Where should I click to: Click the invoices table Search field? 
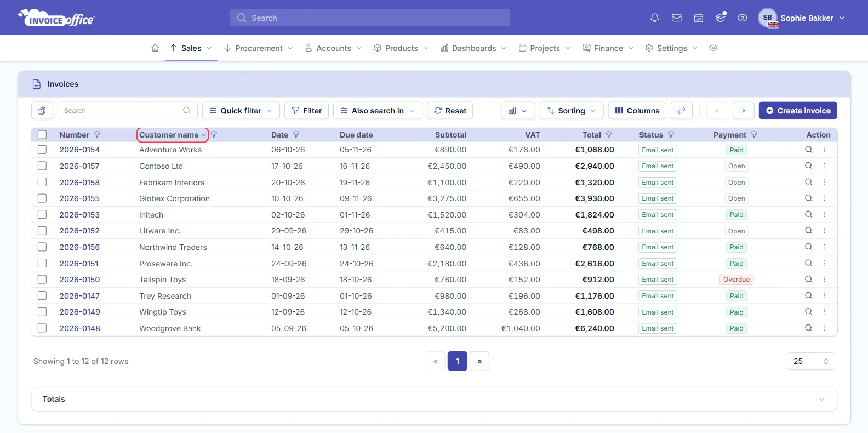click(x=127, y=111)
